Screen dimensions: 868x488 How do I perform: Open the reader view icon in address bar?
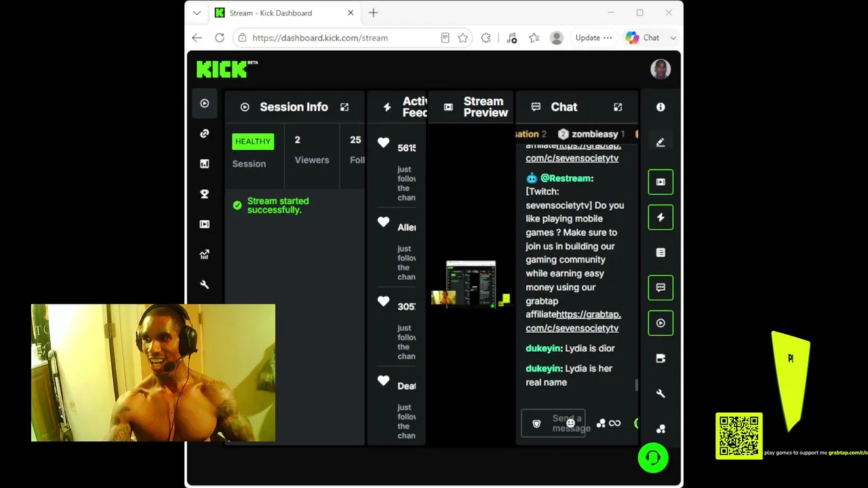(445, 38)
